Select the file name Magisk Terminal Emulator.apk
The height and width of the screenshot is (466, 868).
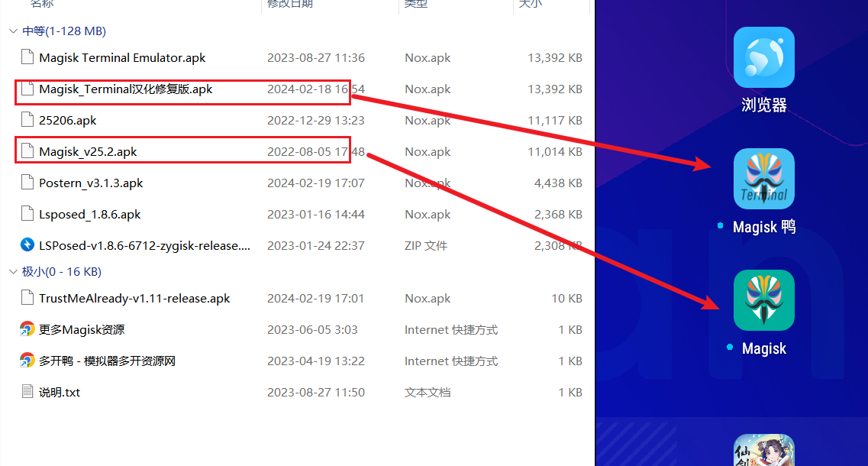pos(122,57)
